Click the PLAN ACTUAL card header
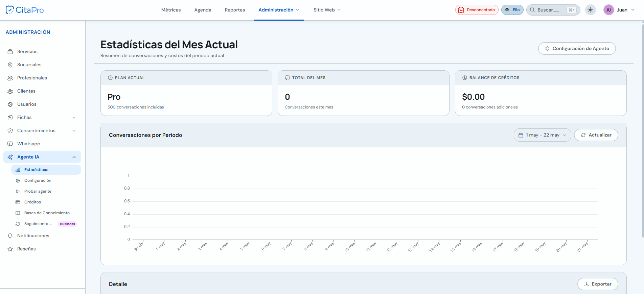The height and width of the screenshot is (294, 644). 186,78
